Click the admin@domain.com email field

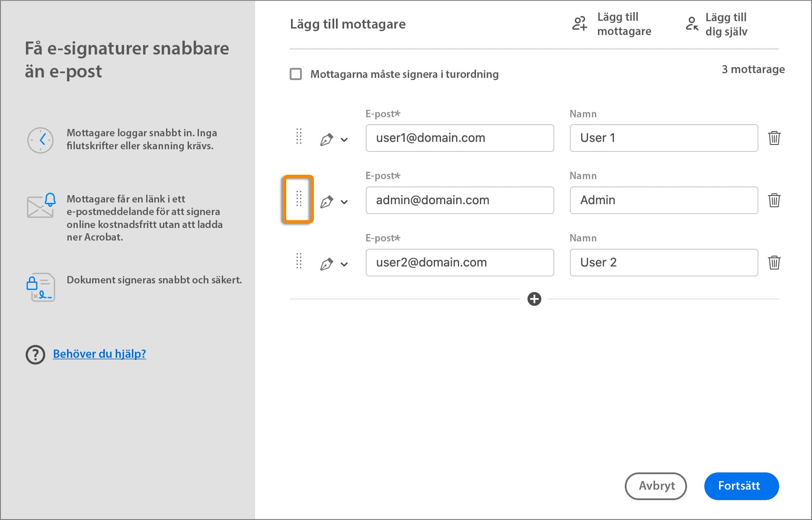click(460, 200)
